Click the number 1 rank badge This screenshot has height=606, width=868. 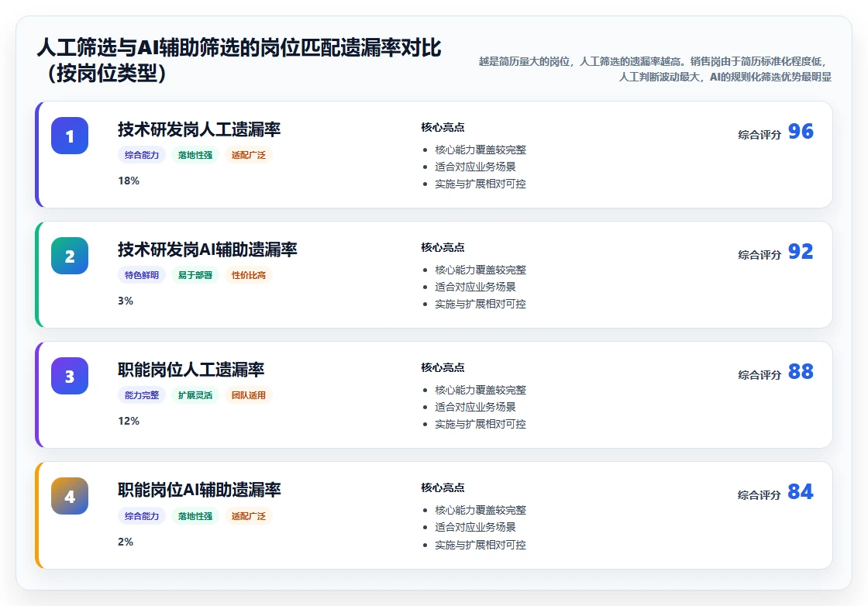(70, 136)
